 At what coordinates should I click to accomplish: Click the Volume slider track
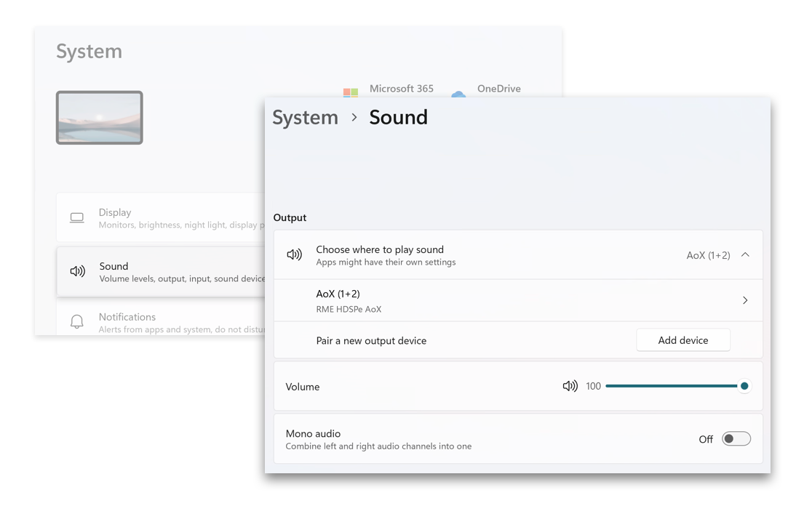pyautogui.click(x=669, y=386)
